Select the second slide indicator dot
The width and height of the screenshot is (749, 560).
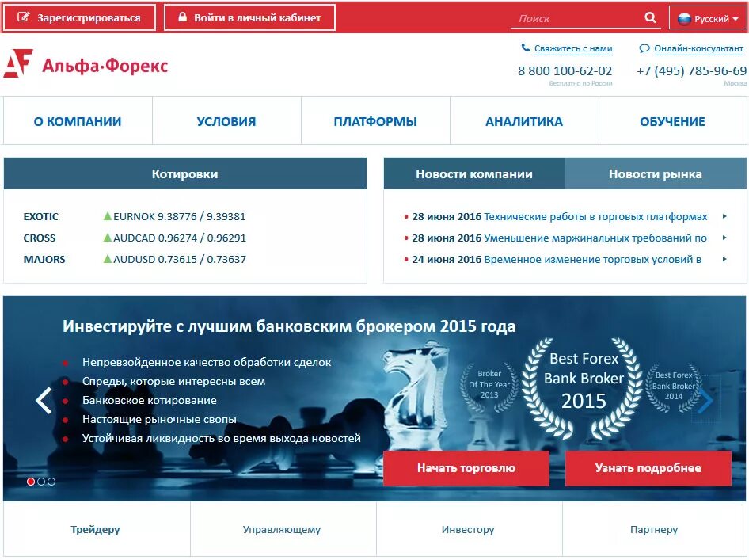41,482
